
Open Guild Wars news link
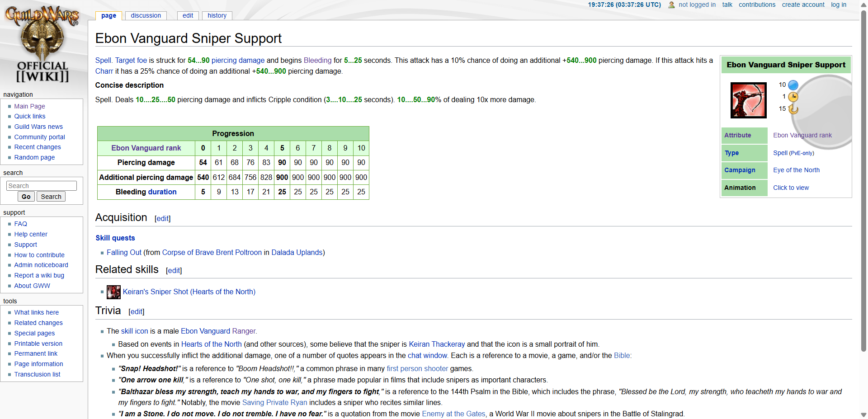tap(38, 127)
